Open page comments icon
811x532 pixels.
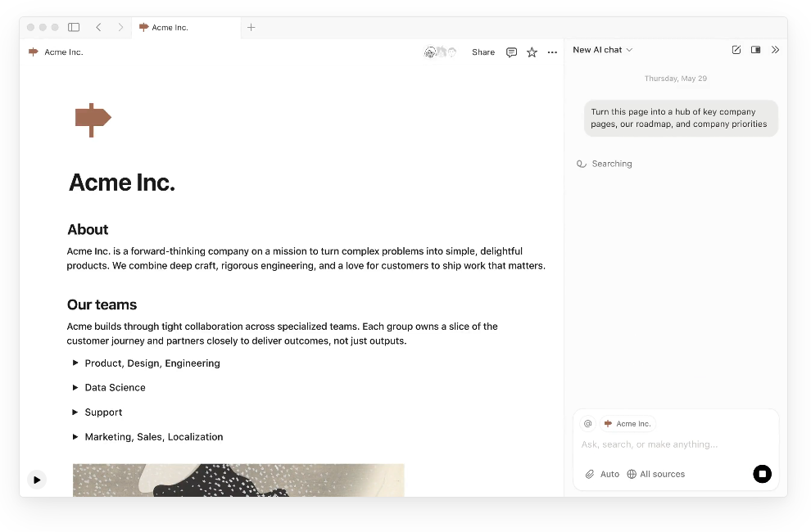(x=511, y=52)
